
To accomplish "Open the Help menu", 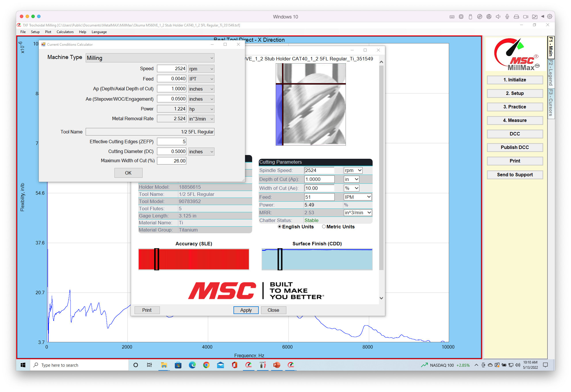I will coord(83,32).
